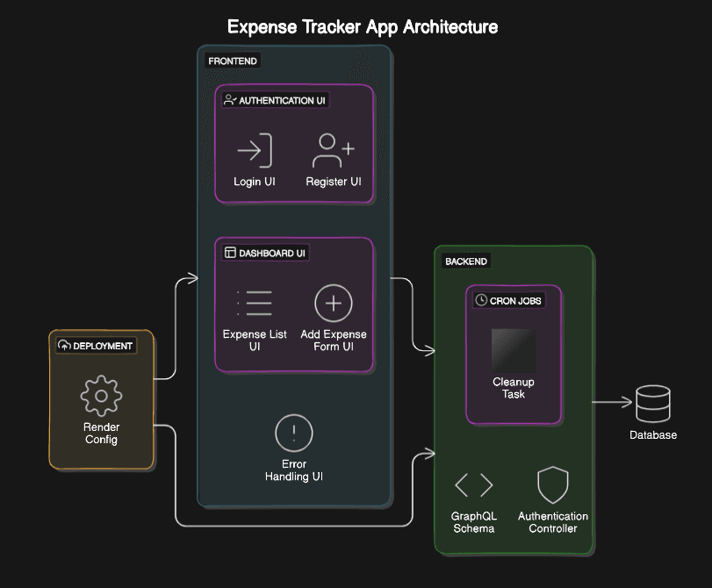Click the arrowhead pointing to the Database
This screenshot has height=588, width=712.
point(627,403)
